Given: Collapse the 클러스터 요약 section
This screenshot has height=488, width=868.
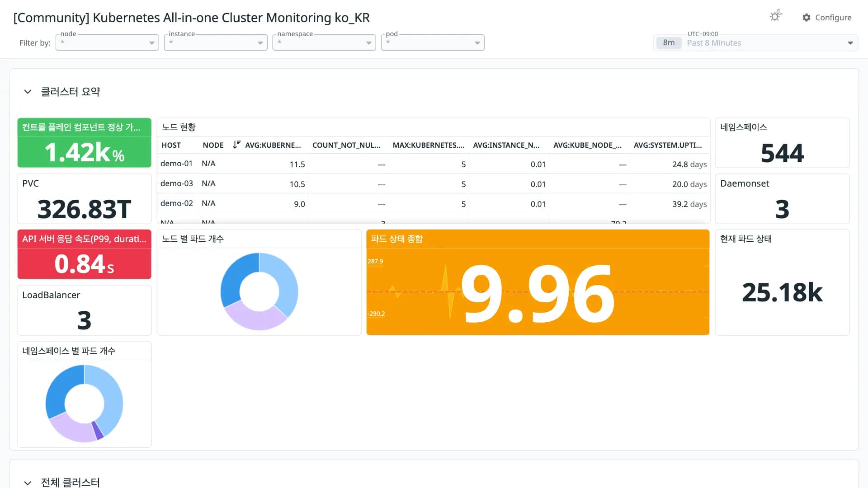Looking at the screenshot, I should click(x=28, y=92).
